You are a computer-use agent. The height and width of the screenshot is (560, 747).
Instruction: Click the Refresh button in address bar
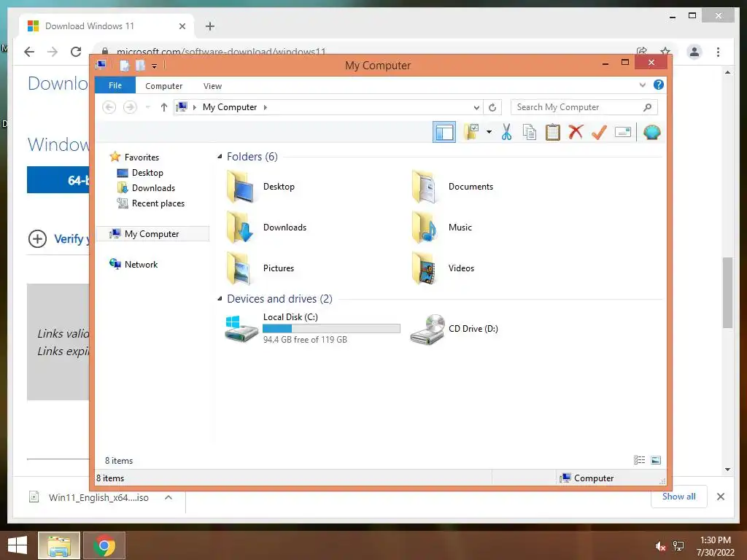click(x=492, y=108)
